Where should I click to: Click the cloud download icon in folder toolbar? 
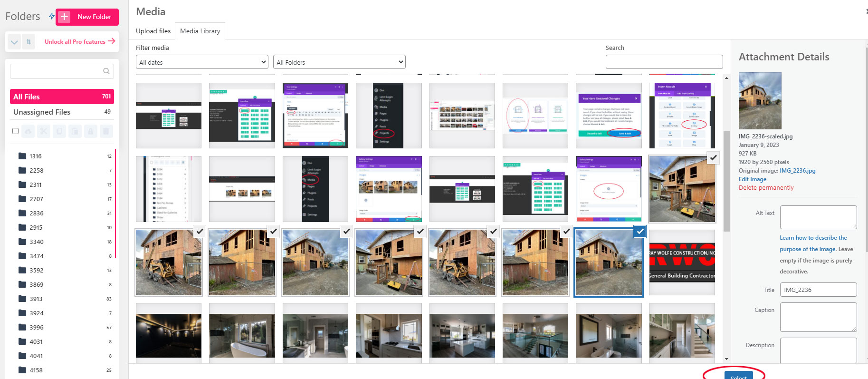point(28,131)
